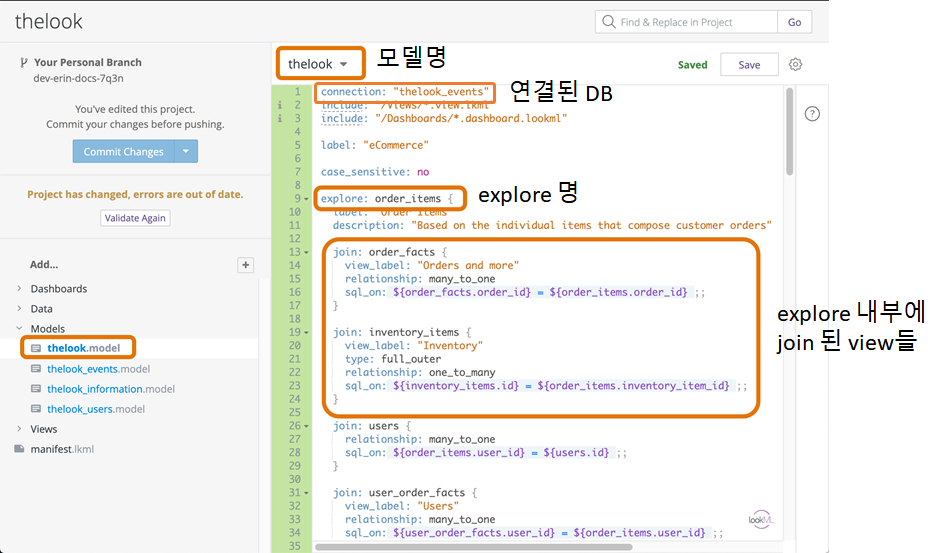
Task: Click the include Dashboards line 3
Action: tap(444, 118)
